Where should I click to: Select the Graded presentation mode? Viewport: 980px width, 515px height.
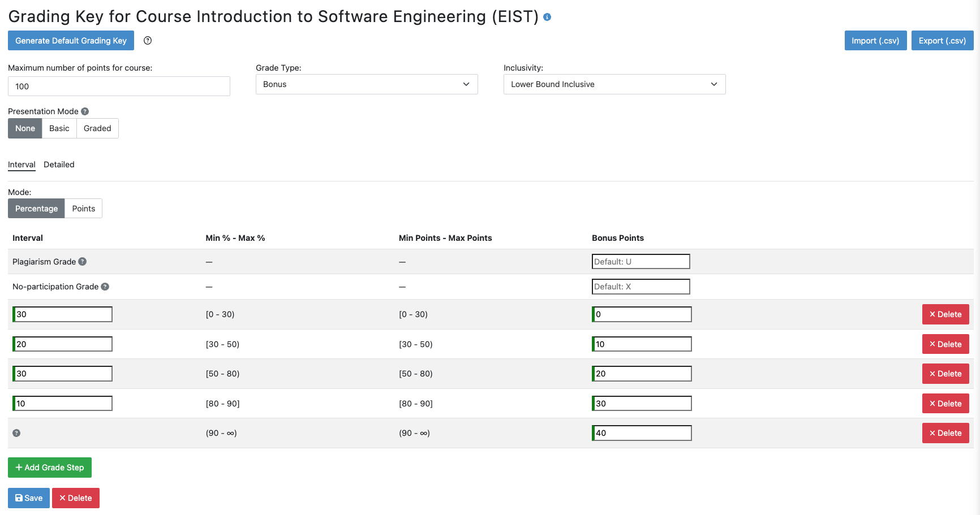97,128
